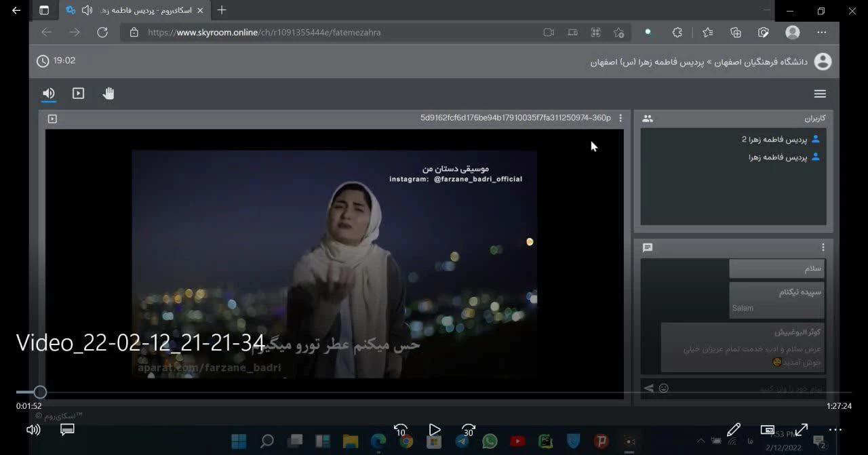Viewport: 868px width, 455px height.
Task: Click the pencil edit icon
Action: (733, 430)
